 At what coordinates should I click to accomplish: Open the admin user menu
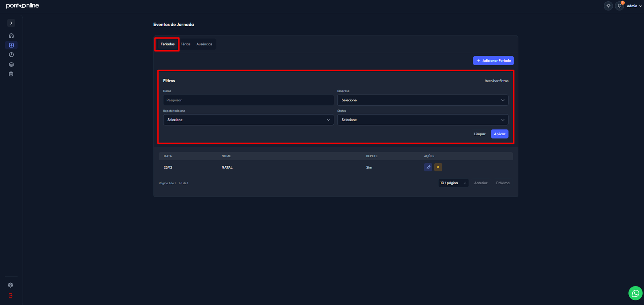pos(634,6)
